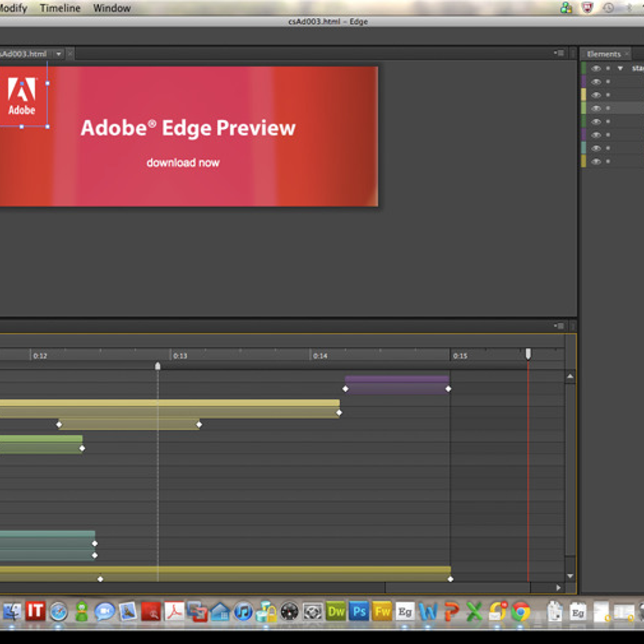Click the playhead handle at 0:13 mark

[x=158, y=366]
